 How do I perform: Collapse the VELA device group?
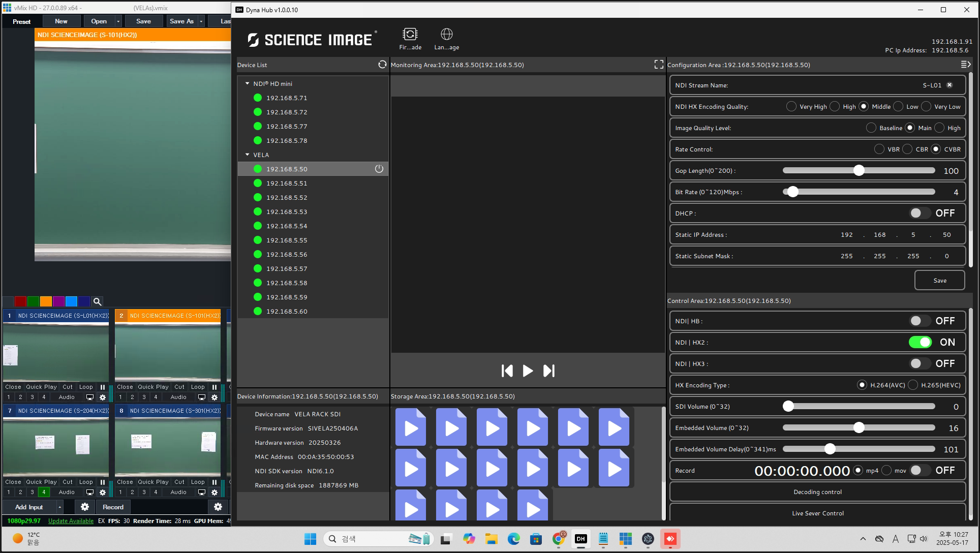point(248,155)
